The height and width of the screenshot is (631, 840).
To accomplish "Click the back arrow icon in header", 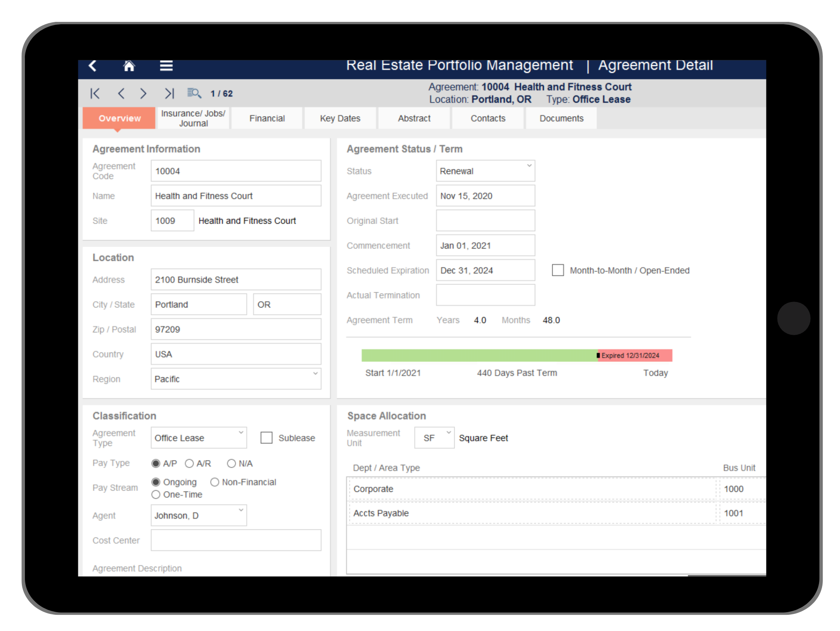I will click(92, 66).
